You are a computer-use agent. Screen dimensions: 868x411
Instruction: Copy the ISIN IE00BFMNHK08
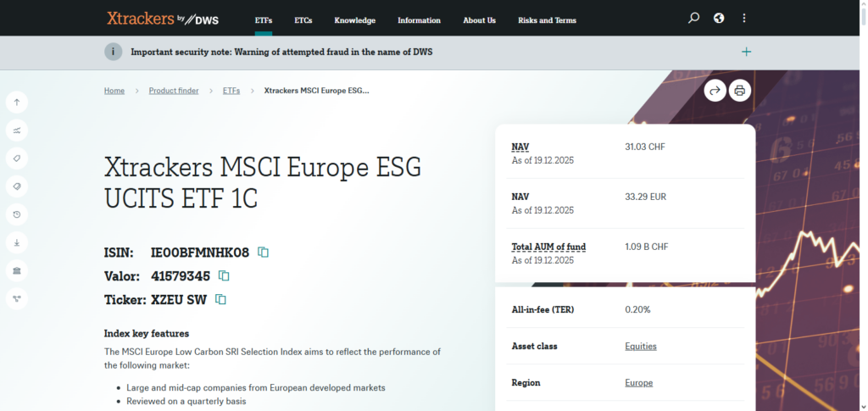click(x=264, y=253)
